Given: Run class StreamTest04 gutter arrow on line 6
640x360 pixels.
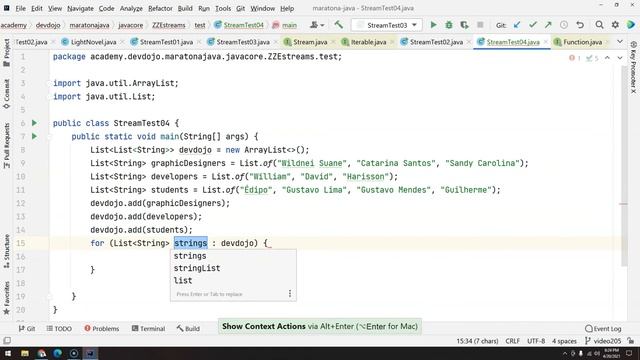Looking at the screenshot, I should pyautogui.click(x=34, y=123).
